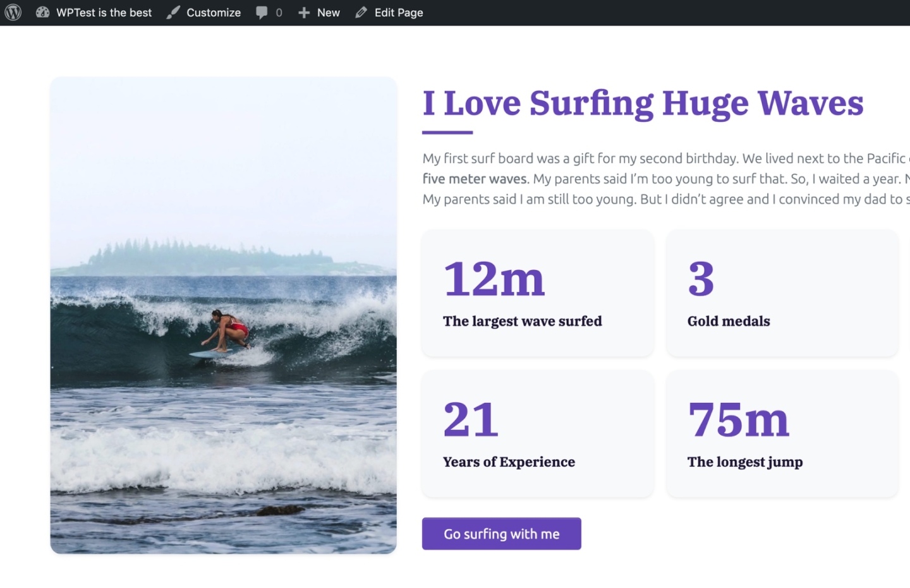Screen dimensions: 910x588
Task: Open the New content menu label
Action: [328, 13]
